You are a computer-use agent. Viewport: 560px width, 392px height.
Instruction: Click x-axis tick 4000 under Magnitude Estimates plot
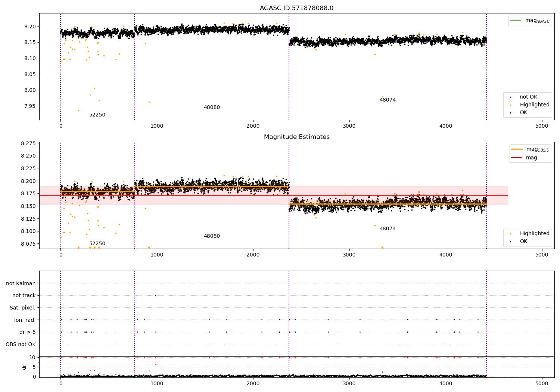point(446,255)
